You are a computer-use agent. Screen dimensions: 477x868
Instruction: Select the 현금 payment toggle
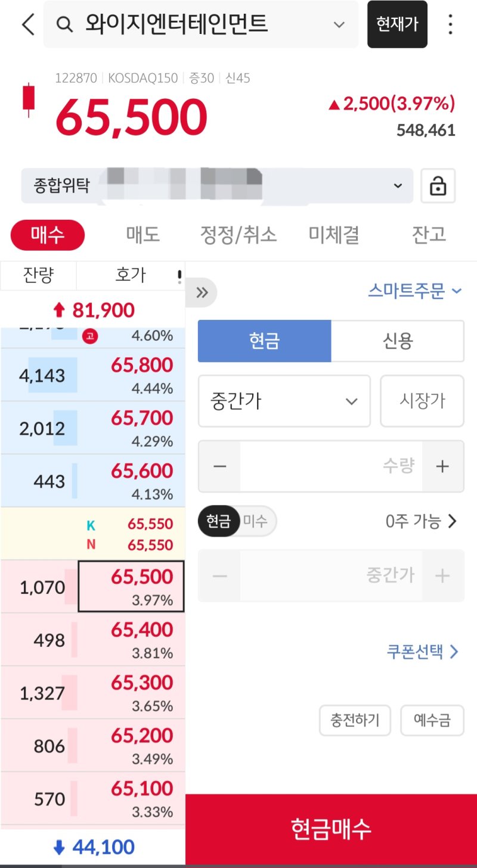(x=264, y=341)
